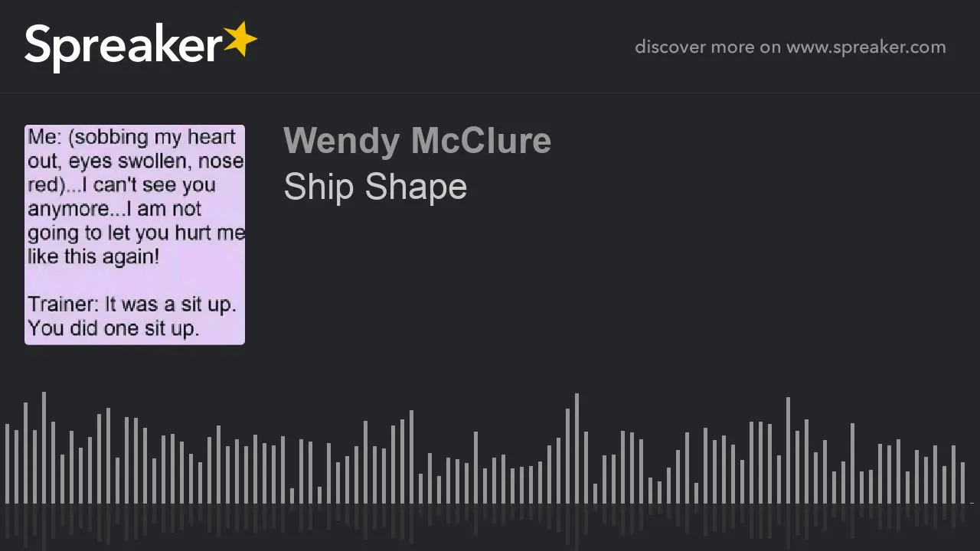The height and width of the screenshot is (551, 980).
Task: Click 'Trainer: It was a sit up.' line
Action: [132, 304]
